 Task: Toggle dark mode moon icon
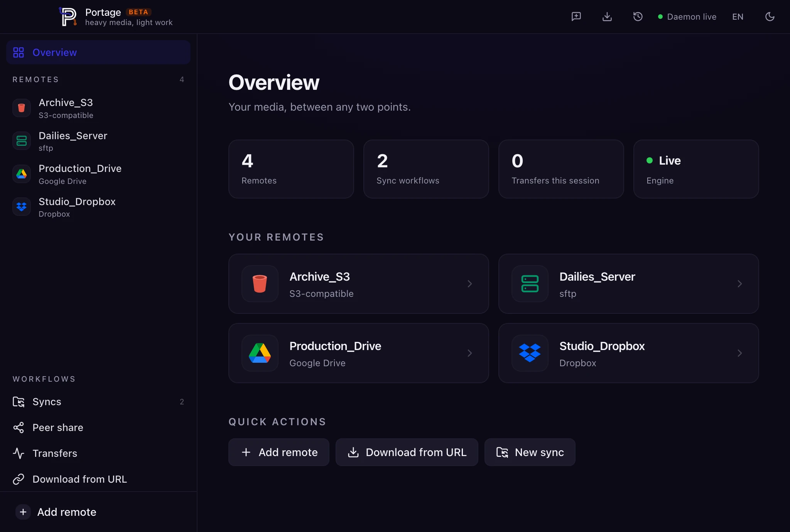coord(770,17)
